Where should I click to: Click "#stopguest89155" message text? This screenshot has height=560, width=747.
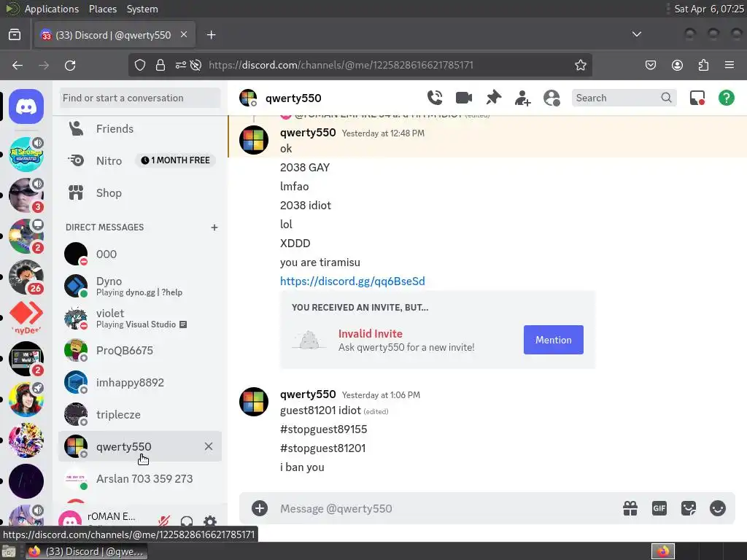323,429
